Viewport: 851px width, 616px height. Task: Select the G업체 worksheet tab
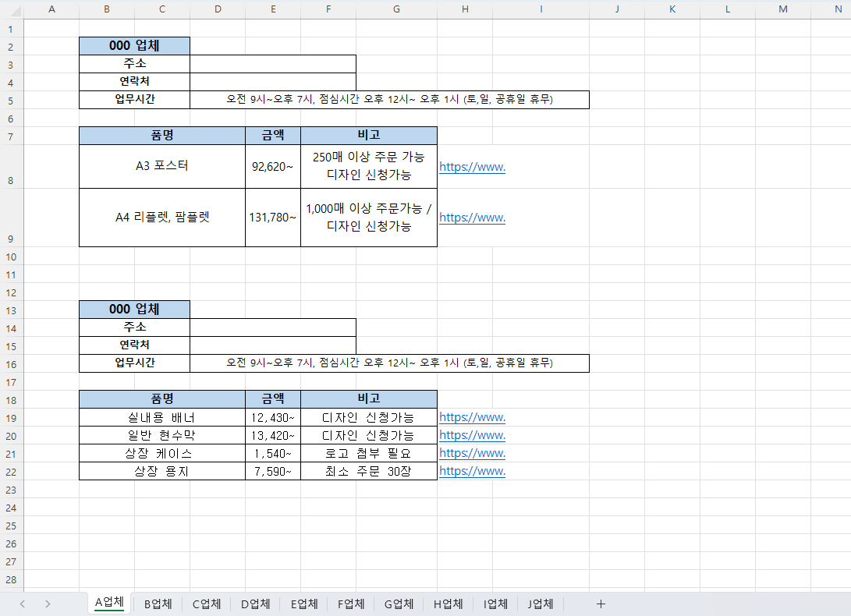click(x=399, y=604)
